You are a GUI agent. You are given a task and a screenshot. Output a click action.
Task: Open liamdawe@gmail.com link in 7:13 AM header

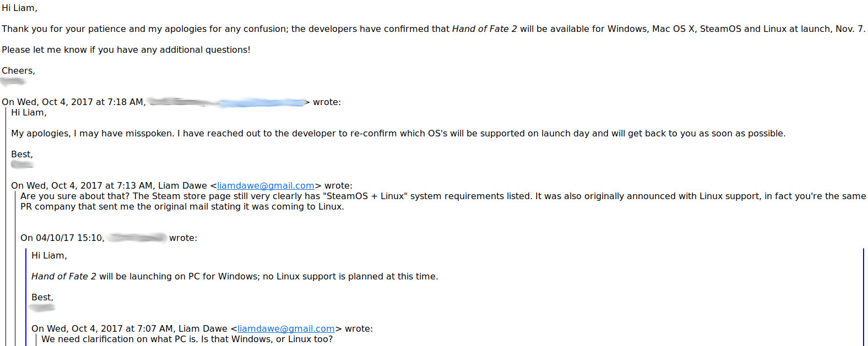pos(265,186)
